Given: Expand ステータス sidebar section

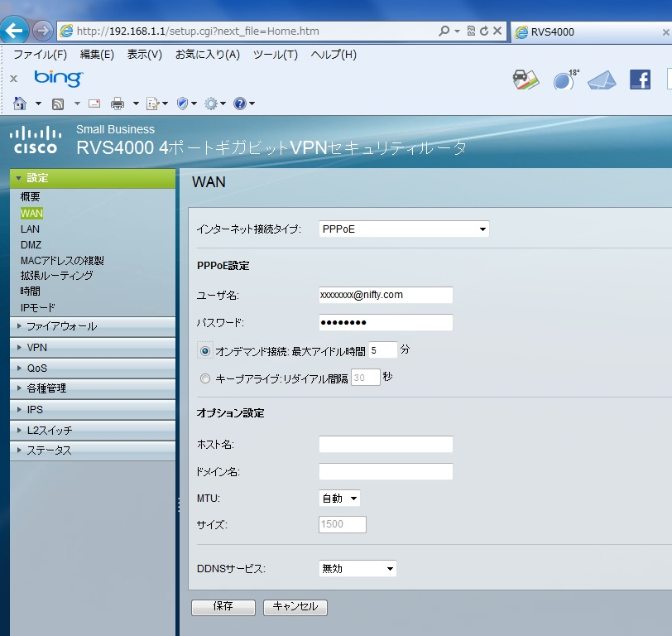Looking at the screenshot, I should pos(93,450).
